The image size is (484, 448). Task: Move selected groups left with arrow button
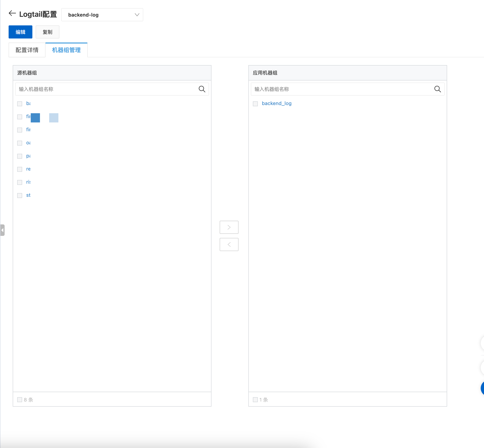[229, 244]
